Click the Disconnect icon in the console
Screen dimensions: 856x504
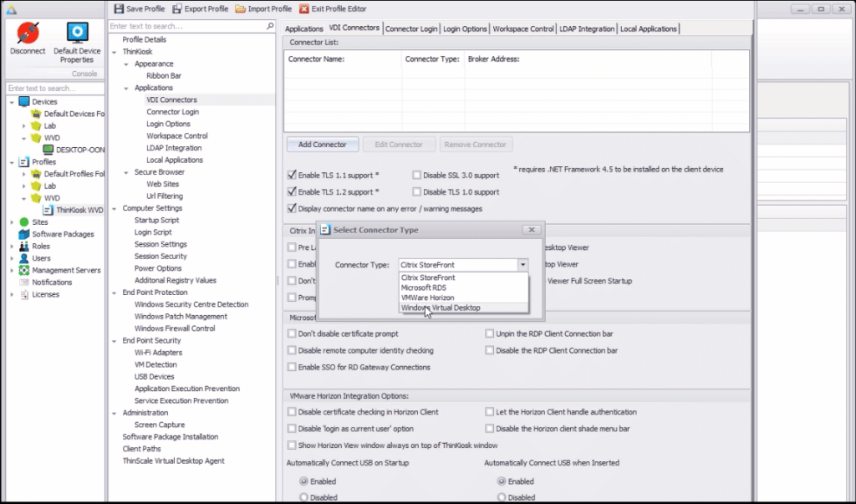28,34
